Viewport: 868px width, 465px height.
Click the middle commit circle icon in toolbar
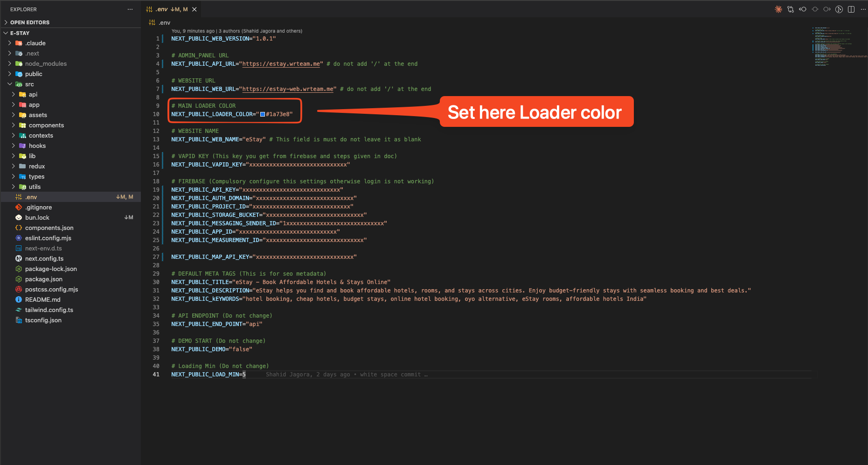coord(815,9)
